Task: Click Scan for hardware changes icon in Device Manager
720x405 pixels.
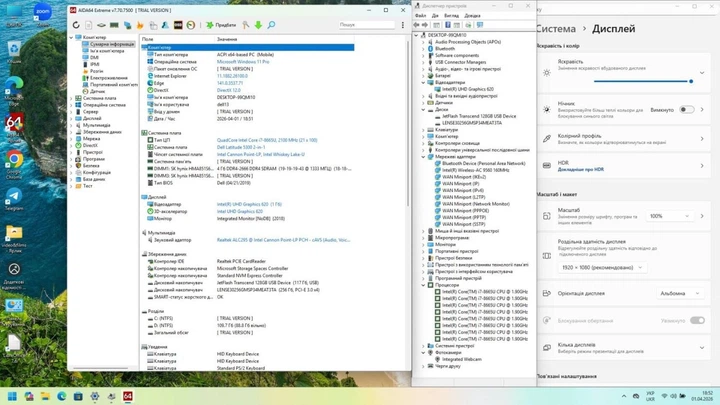Action: pos(468,25)
